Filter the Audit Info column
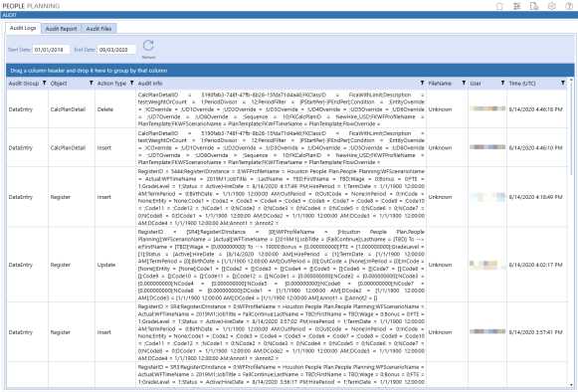The width and height of the screenshot is (578, 392). pos(422,83)
